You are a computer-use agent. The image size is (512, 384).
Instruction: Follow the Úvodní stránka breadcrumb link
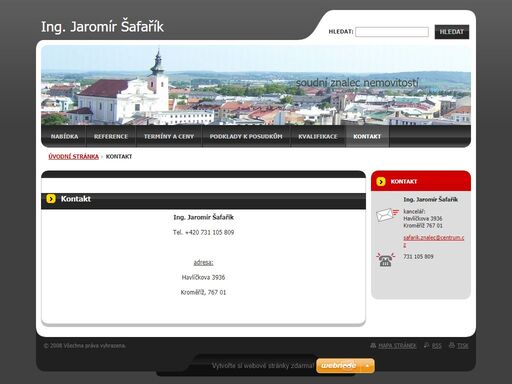pos(74,157)
